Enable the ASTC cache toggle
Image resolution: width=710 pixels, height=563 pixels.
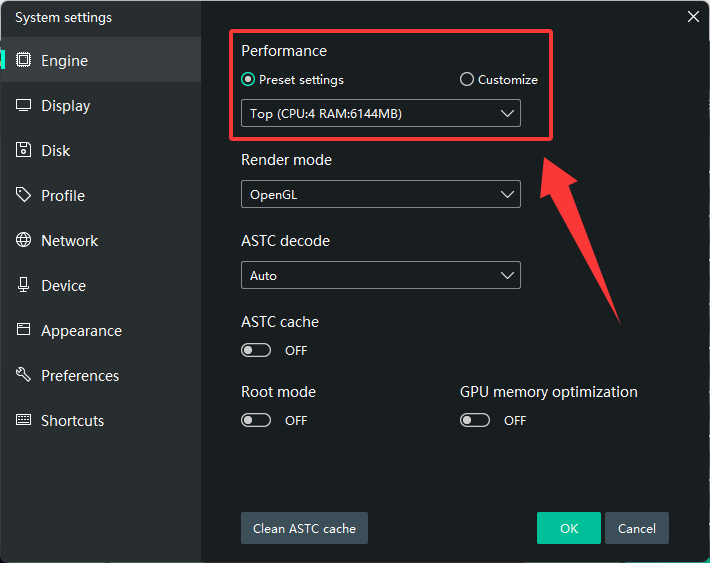click(x=256, y=351)
